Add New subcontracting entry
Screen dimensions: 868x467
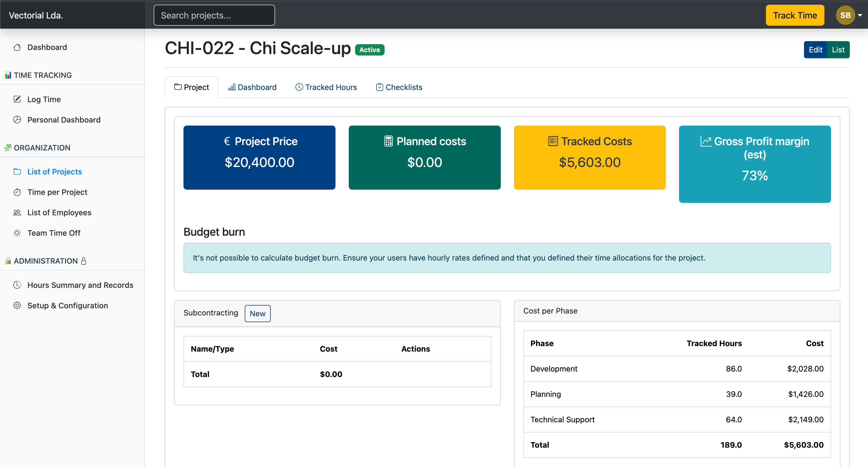[257, 314]
